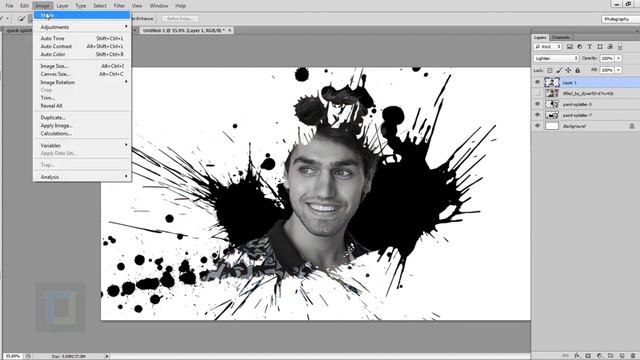
Task: Click the Fill value field
Action: point(607,70)
